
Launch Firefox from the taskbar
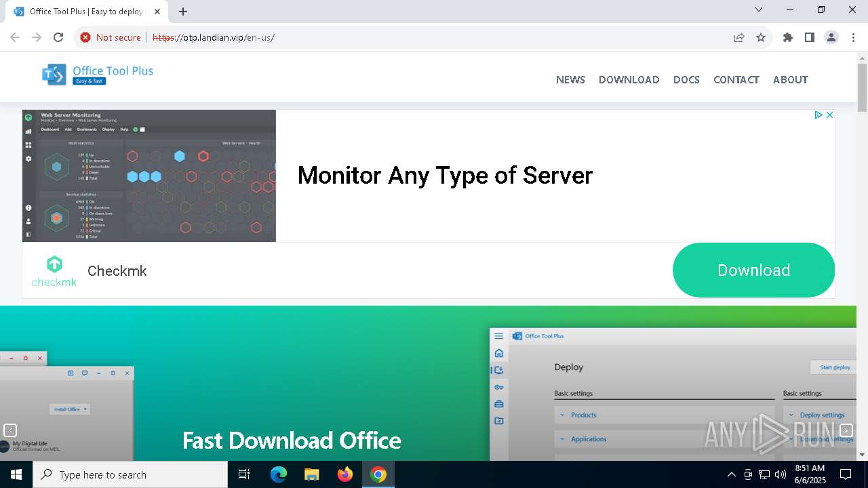(x=345, y=474)
